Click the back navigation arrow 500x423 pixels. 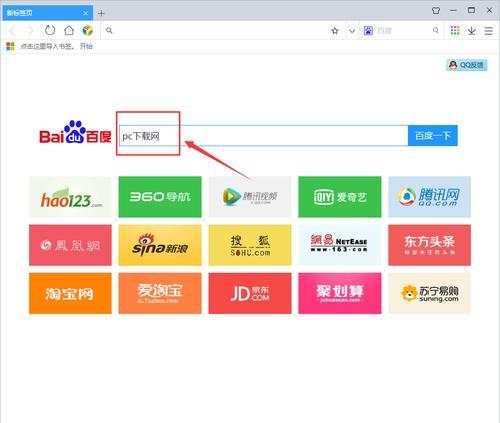12,31
